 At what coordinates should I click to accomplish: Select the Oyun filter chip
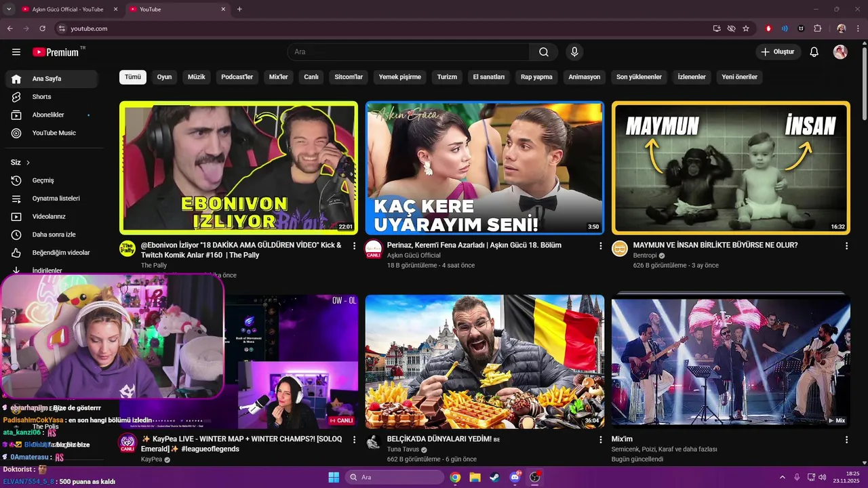[164, 77]
